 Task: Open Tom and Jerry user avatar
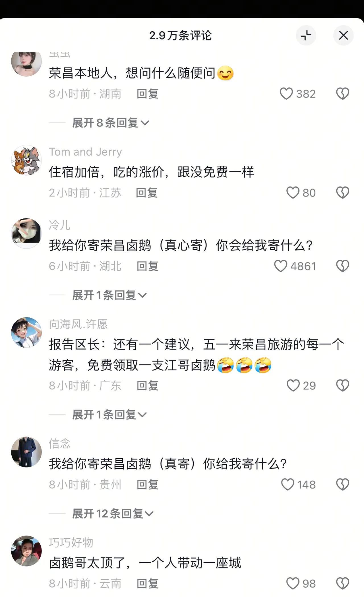point(26,160)
